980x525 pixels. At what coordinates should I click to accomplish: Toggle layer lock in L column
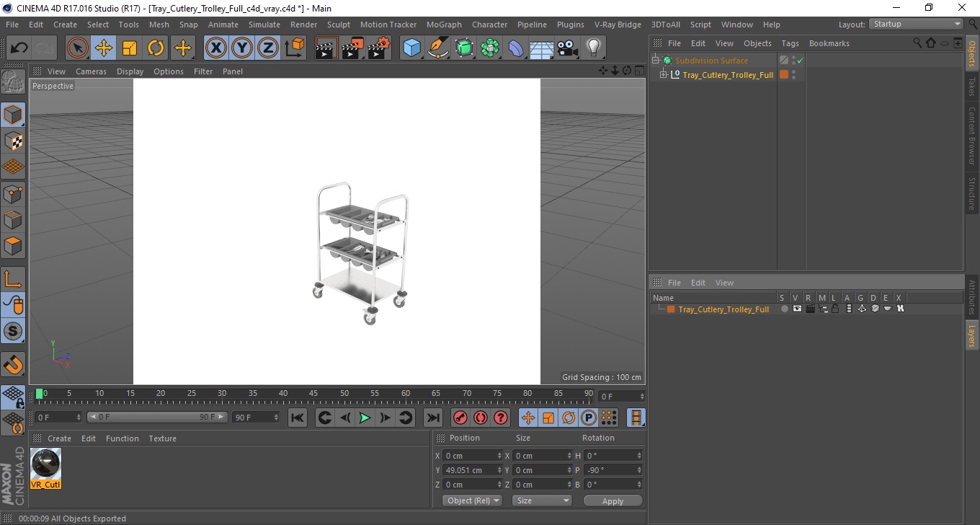pyautogui.click(x=835, y=309)
